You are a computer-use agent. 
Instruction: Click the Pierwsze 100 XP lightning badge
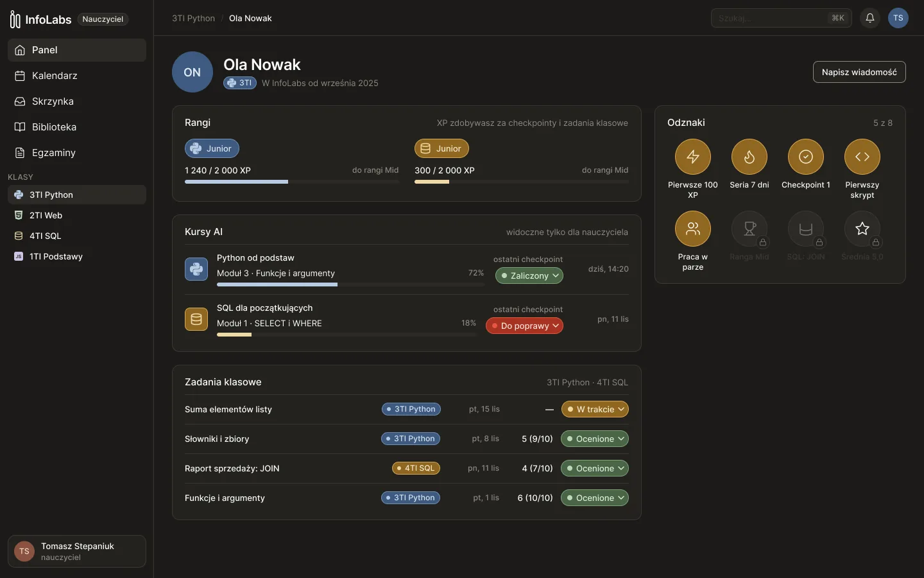[x=693, y=157]
